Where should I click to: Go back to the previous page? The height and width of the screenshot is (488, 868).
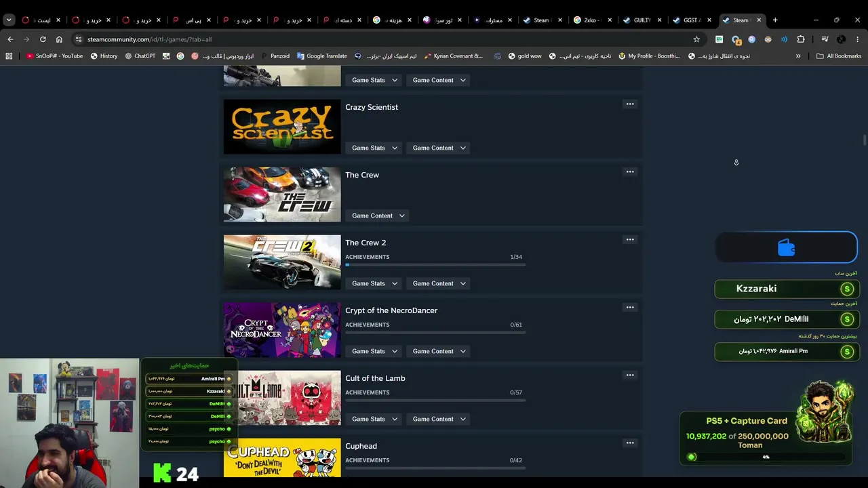coord(10,39)
